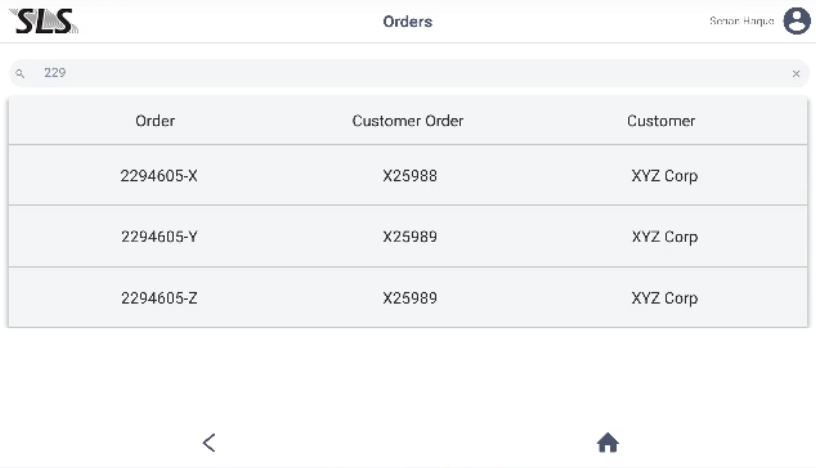Open order 2294605-Y

click(159, 237)
